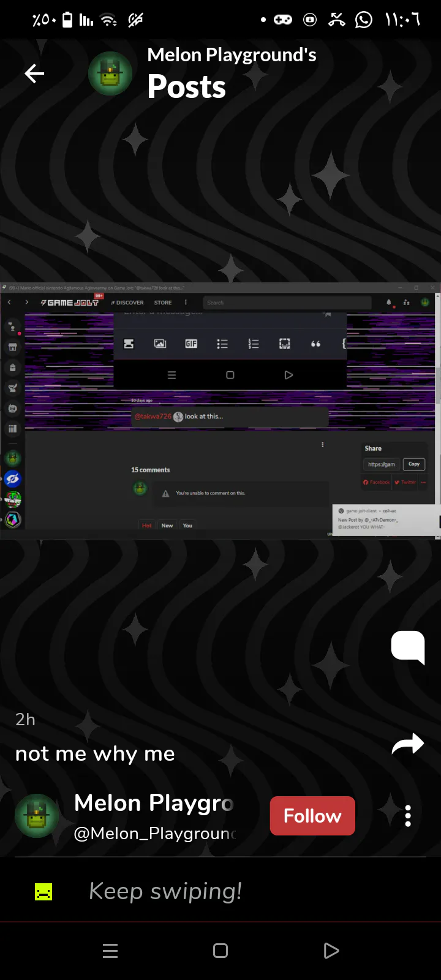The height and width of the screenshot is (980, 441).
Task: Tap the Wi-Fi status bar icon
Action: pyautogui.click(x=109, y=20)
